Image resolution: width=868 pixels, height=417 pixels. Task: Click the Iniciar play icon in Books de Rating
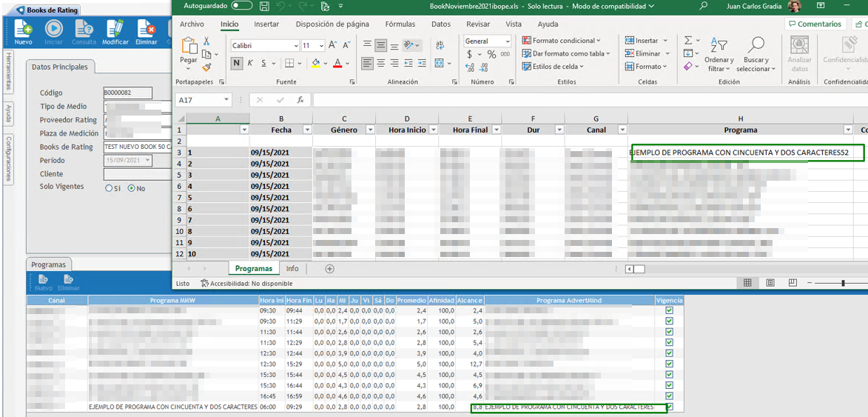click(x=54, y=27)
